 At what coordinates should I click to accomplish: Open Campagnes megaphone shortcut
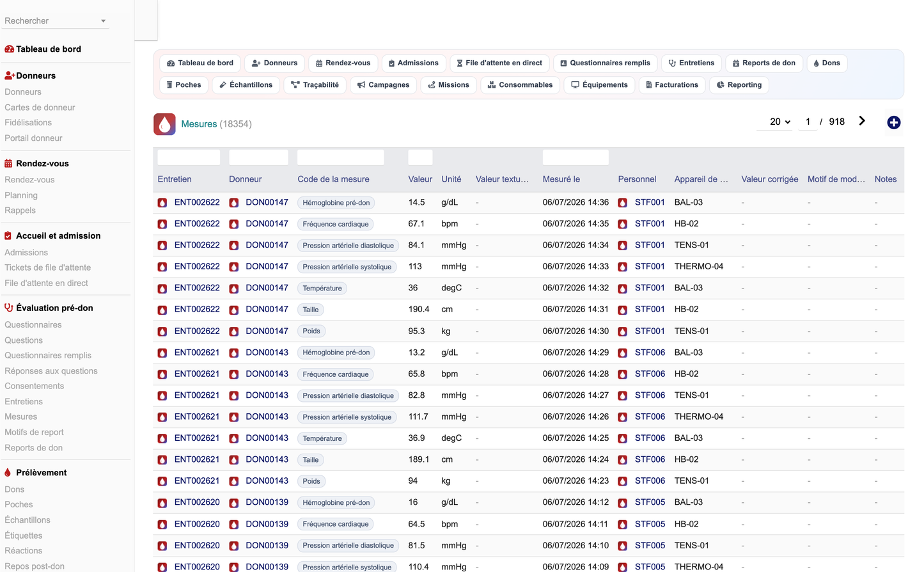coord(383,85)
